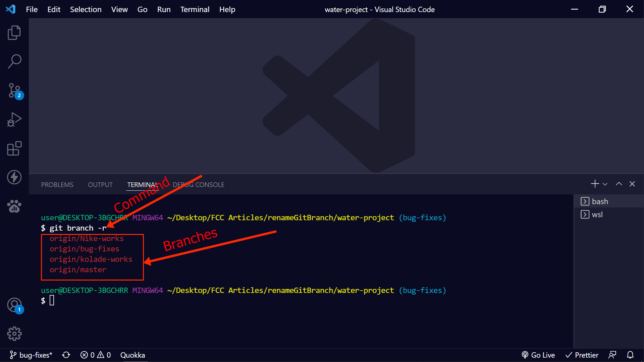Switch to the DEBUG CONSOLE tab
644x362 pixels.
199,185
